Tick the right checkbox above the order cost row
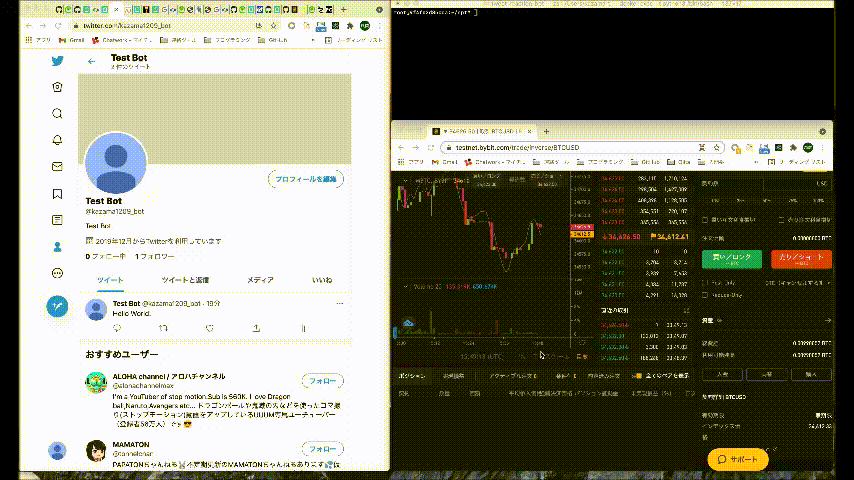Screen dimensions: 854x480 (781, 220)
